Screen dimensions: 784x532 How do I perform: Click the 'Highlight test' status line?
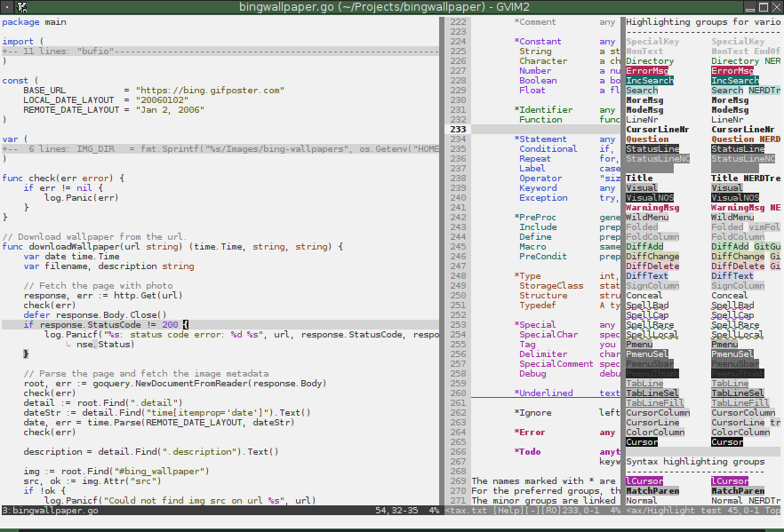(x=703, y=511)
